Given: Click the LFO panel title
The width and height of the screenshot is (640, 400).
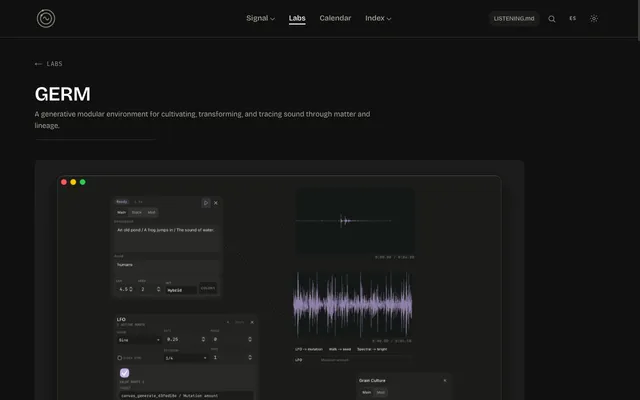Looking at the screenshot, I should [x=121, y=320].
